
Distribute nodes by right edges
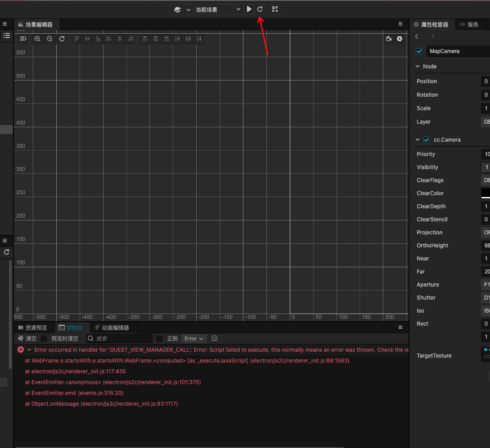point(199,39)
